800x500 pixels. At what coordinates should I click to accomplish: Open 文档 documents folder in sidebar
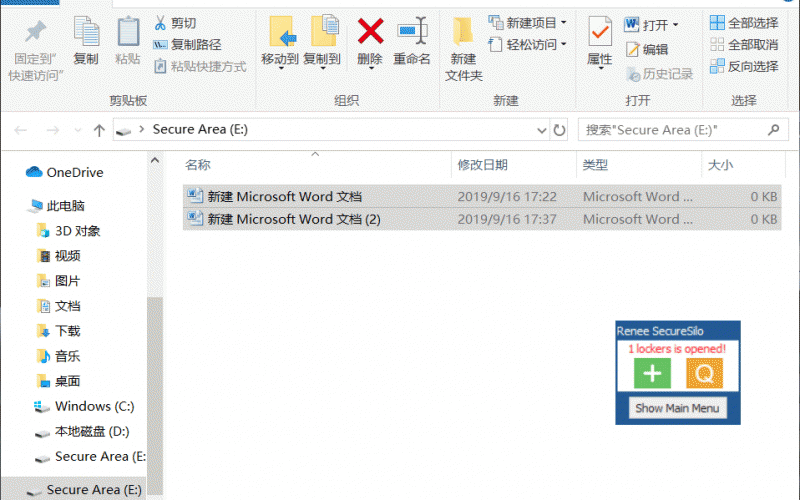pos(59,306)
